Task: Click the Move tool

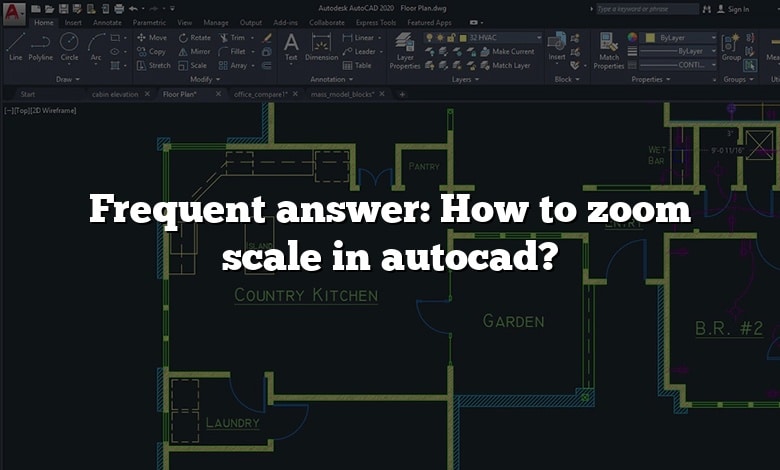Action: click(152, 37)
